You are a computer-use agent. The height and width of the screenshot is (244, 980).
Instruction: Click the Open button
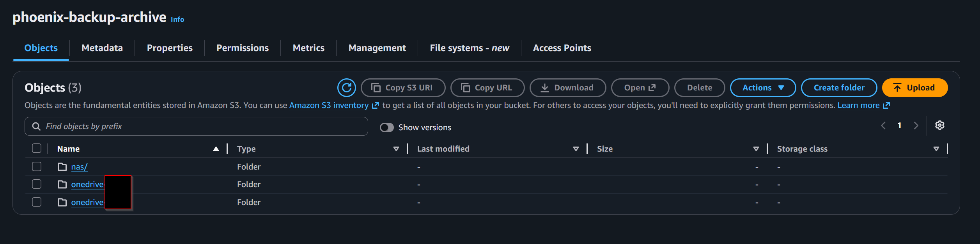[640, 88]
